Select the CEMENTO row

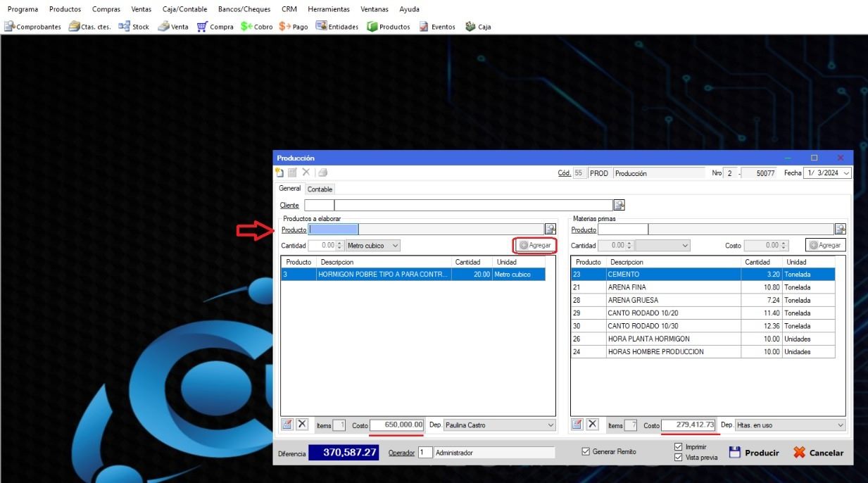click(x=703, y=275)
